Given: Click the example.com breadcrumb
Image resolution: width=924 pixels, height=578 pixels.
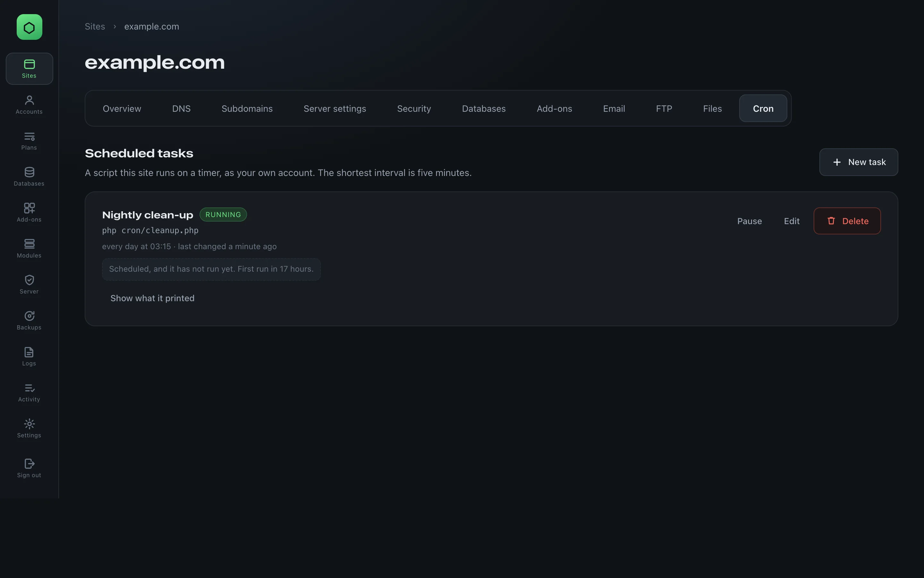Looking at the screenshot, I should 151,26.
